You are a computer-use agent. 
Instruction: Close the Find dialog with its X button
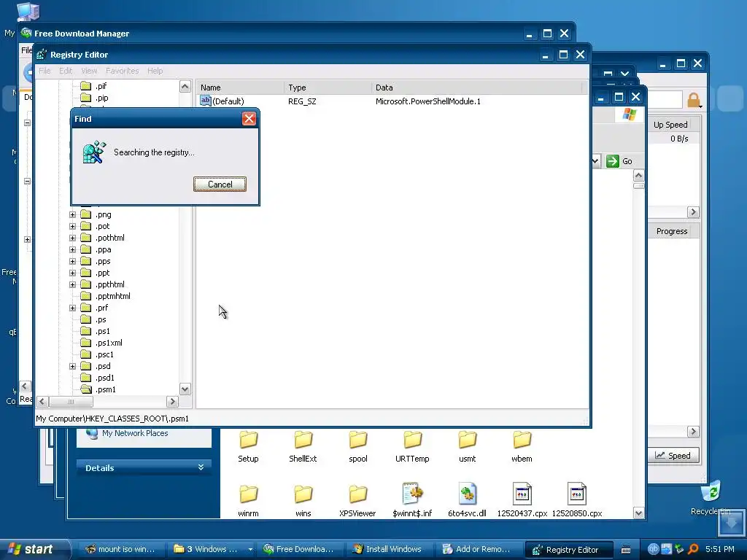pyautogui.click(x=249, y=119)
